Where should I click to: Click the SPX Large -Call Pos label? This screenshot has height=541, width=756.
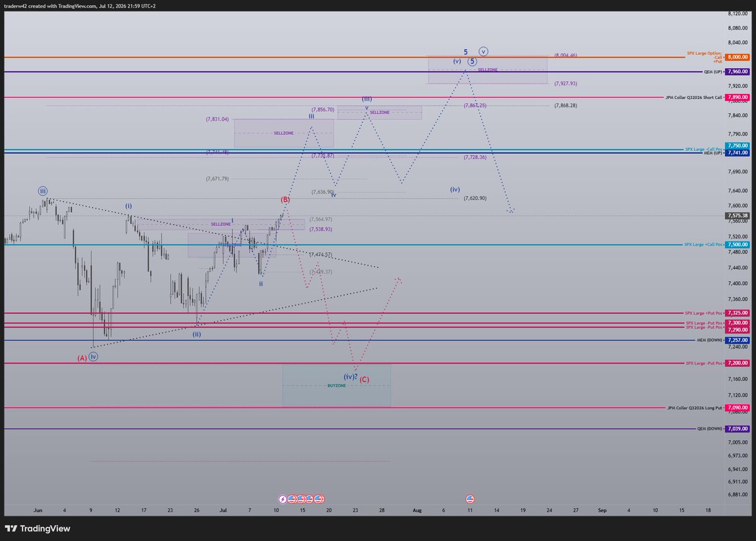[x=703, y=149]
